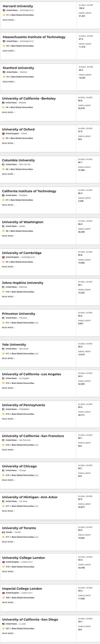Image resolution: width=100 pixels, height=644 pixels.
Task: Click the ranking badge icon under Harvard University
Action: (x=4, y=15)
